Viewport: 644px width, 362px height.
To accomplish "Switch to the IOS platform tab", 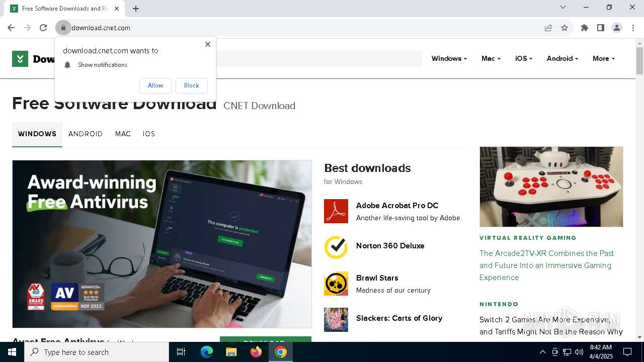I will coord(149,134).
